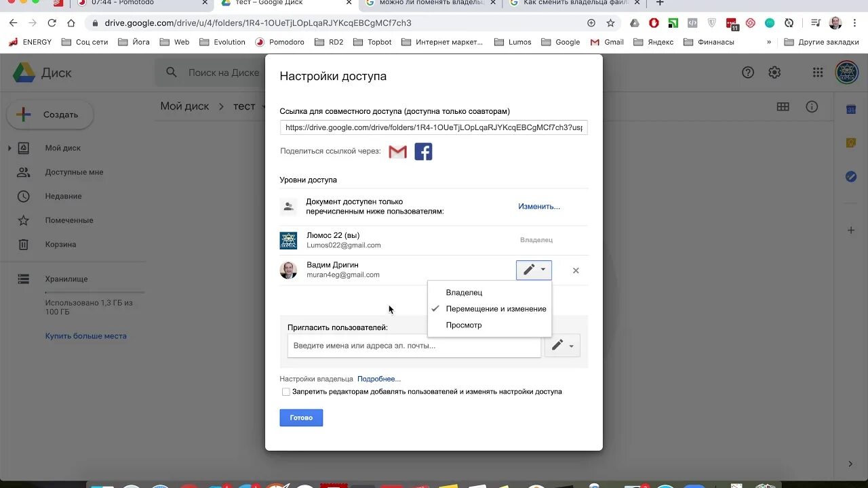Open the help question mark icon
This screenshot has height=488, width=868.
tap(748, 73)
